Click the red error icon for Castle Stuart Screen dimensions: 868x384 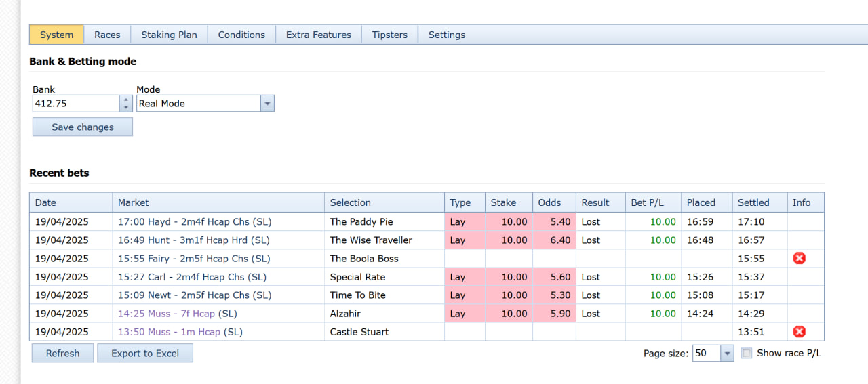(800, 331)
